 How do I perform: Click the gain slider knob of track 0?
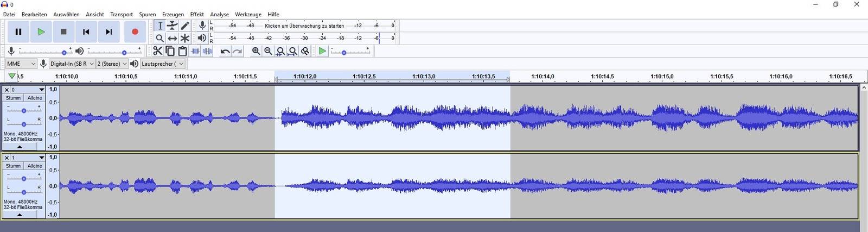pos(24,111)
